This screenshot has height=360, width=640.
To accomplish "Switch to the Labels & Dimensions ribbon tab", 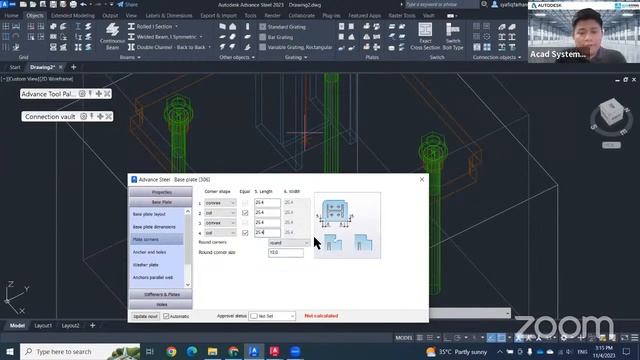I will coord(169,16).
